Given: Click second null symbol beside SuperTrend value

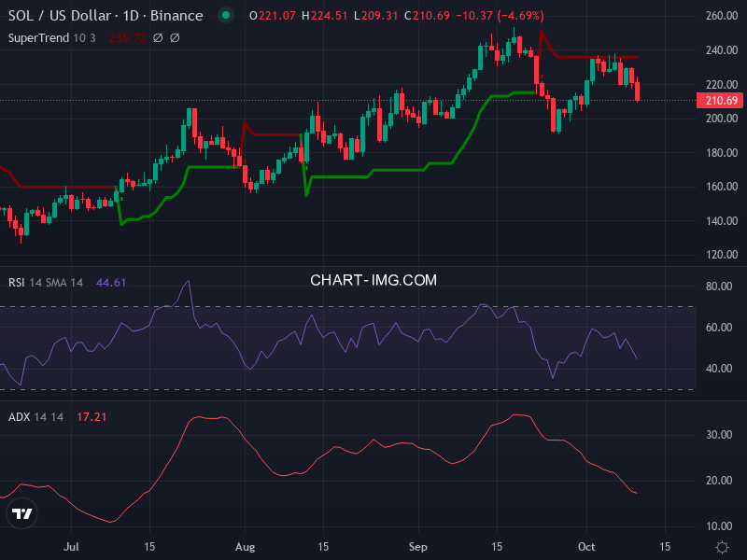Looking at the screenshot, I should [175, 37].
